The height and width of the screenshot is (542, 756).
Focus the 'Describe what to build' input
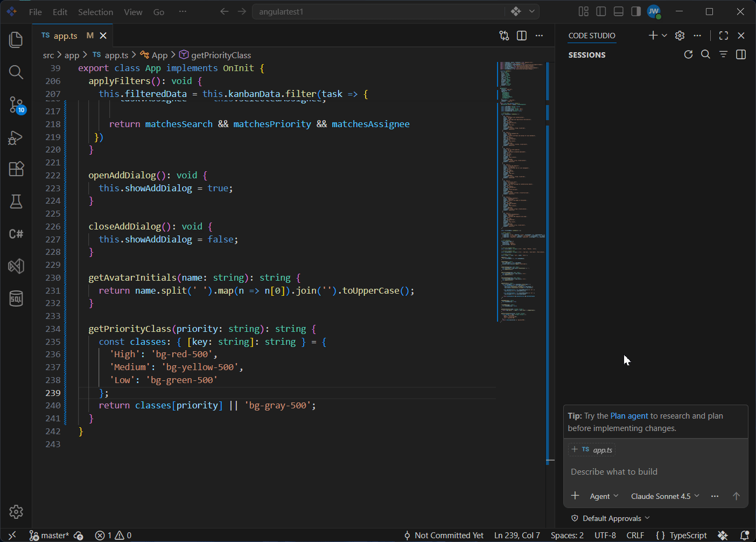(655, 472)
